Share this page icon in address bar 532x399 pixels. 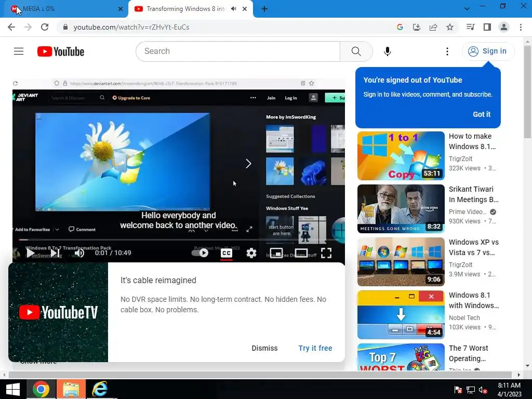[x=433, y=27]
